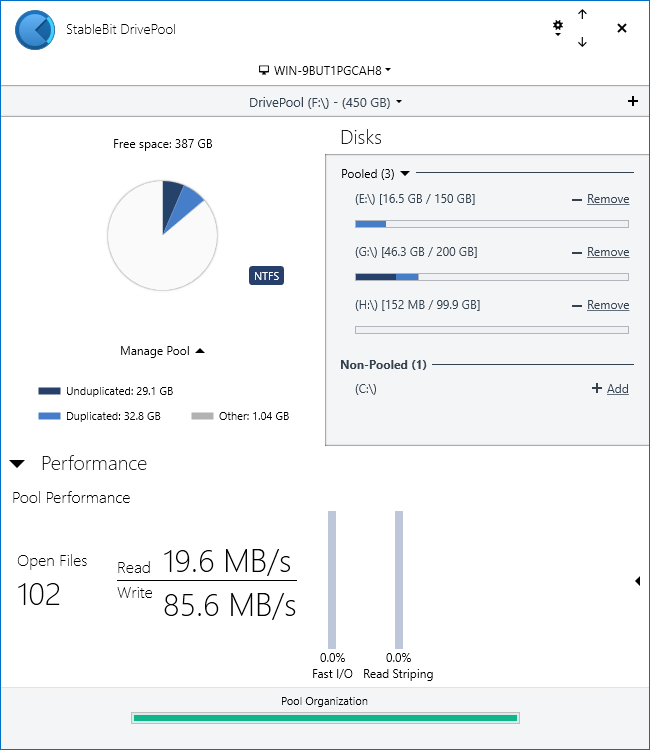Select the non-pooled (C:\) disk entry
650x750 pixels.
[x=365, y=389]
